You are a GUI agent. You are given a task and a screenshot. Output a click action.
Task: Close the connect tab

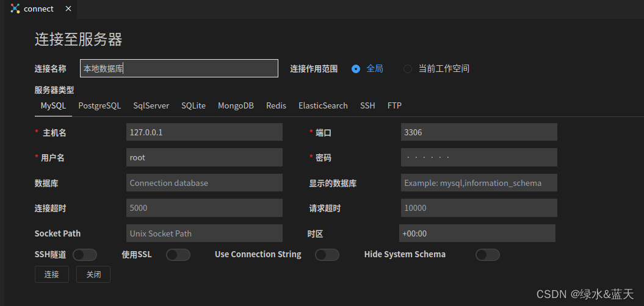[68, 9]
